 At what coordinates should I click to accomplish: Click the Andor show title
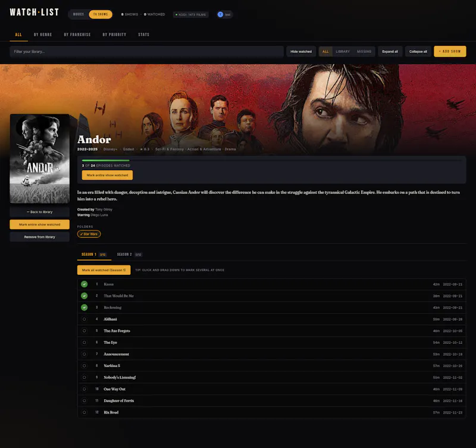pos(94,140)
